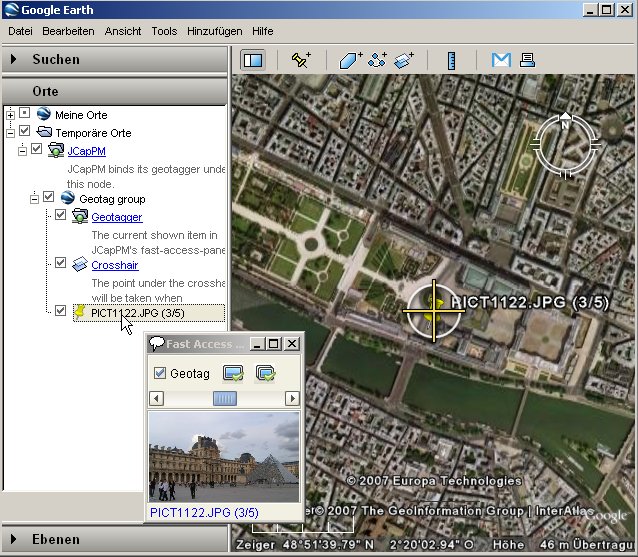Click the PICT1122.JPG (3/5) caption link
This screenshot has height=557, width=638.
pyautogui.click(x=204, y=512)
